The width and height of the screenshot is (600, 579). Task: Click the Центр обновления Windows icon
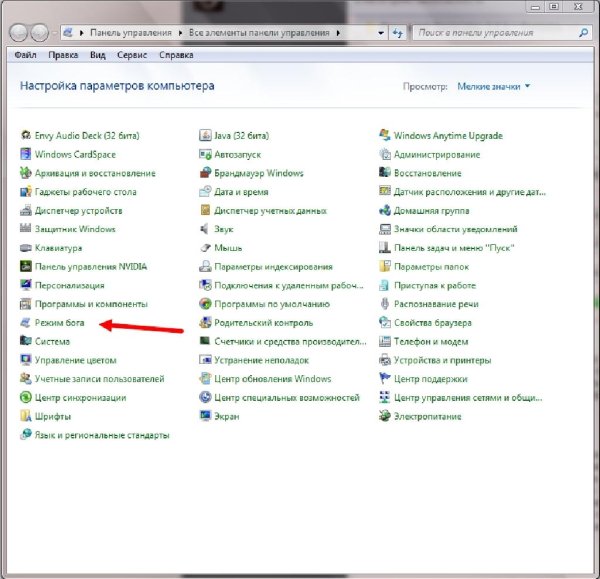click(205, 379)
